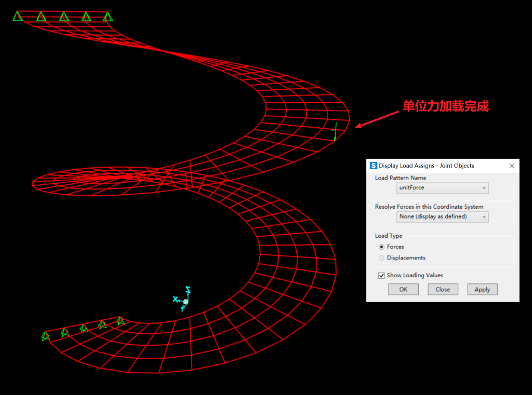Pick the middle support on the top edge
Viewport: 532px width, 395px height.
tap(64, 17)
